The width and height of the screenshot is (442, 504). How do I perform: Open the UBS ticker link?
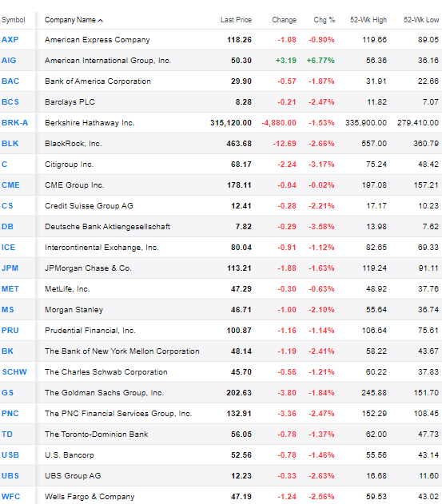point(10,476)
